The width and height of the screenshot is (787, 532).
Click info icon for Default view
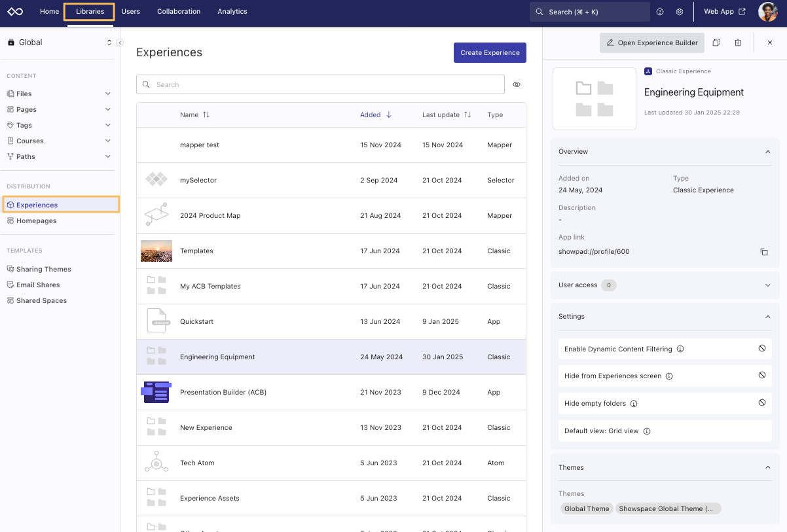coord(647,431)
